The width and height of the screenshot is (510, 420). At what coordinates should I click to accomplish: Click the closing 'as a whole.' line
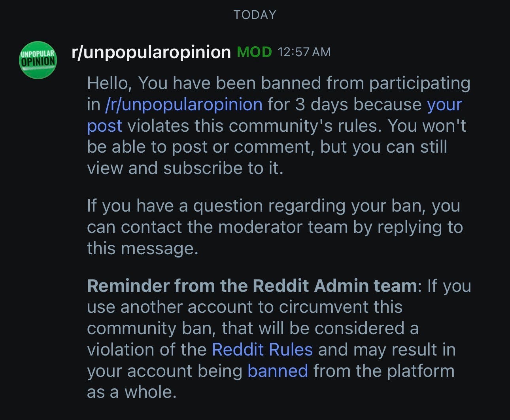[132, 392]
